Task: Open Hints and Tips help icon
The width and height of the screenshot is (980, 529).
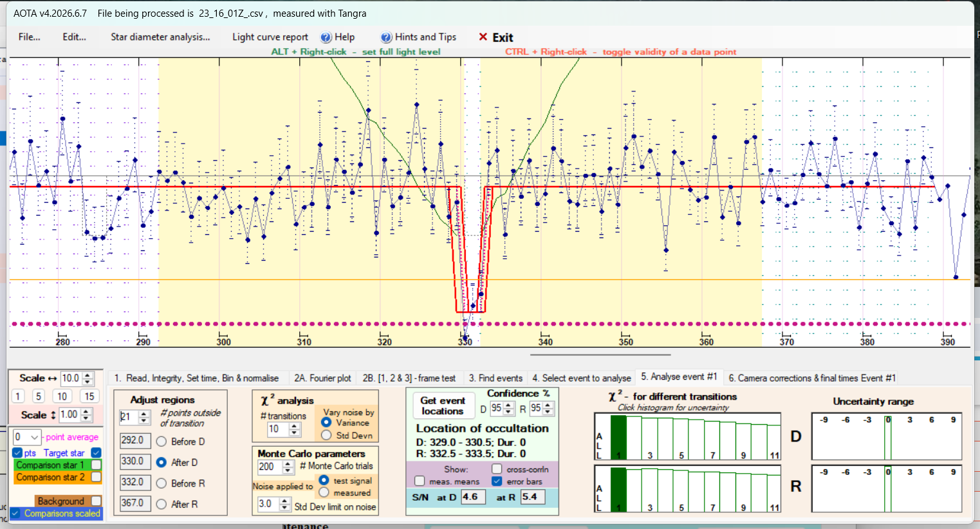Action: (386, 37)
